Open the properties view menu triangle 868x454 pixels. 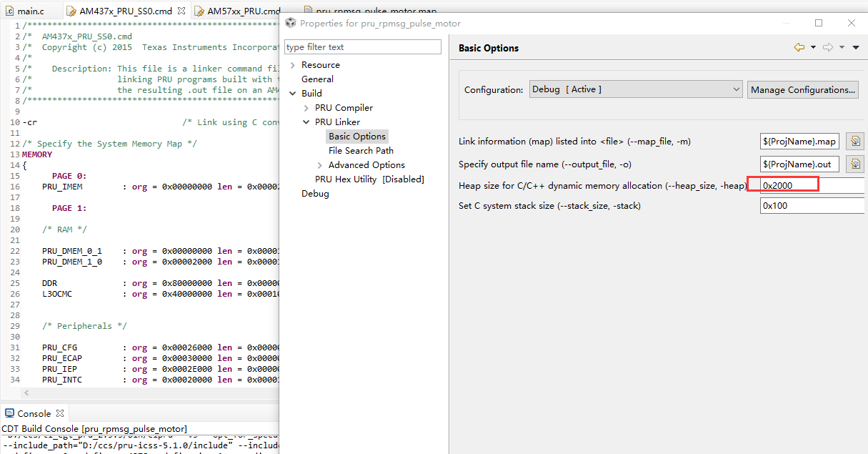click(x=856, y=48)
